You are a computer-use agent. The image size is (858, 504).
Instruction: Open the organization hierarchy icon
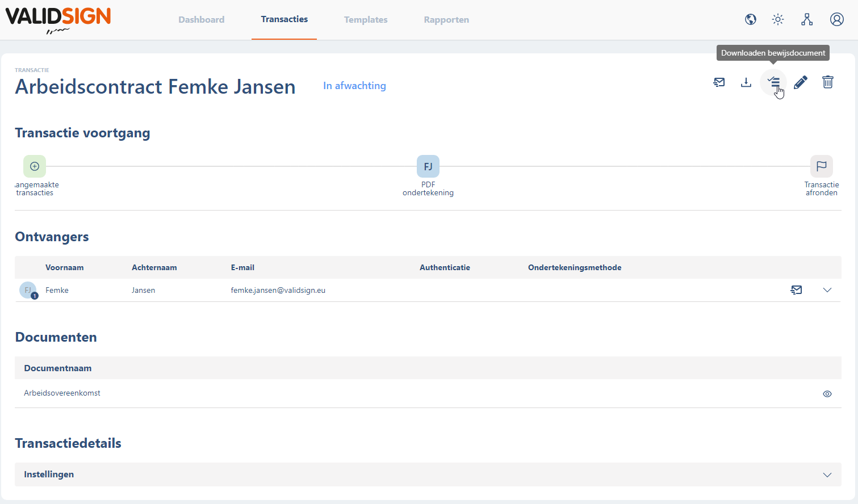pos(807,19)
